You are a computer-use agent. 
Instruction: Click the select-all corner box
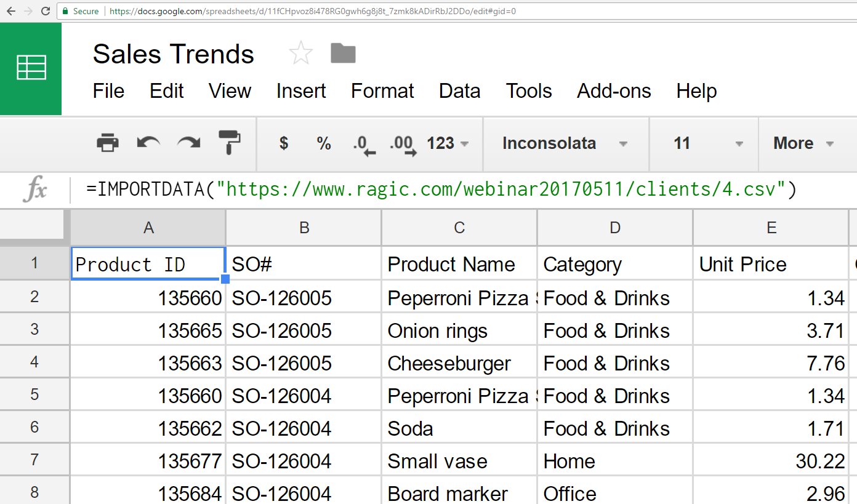click(31, 225)
